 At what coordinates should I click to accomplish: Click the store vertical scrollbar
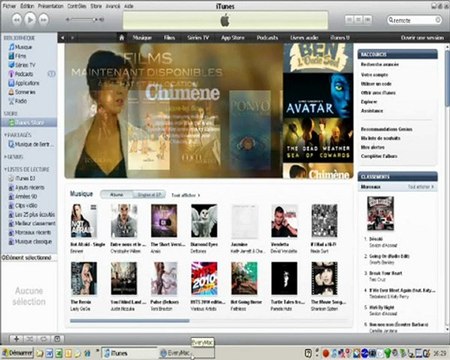447,77
